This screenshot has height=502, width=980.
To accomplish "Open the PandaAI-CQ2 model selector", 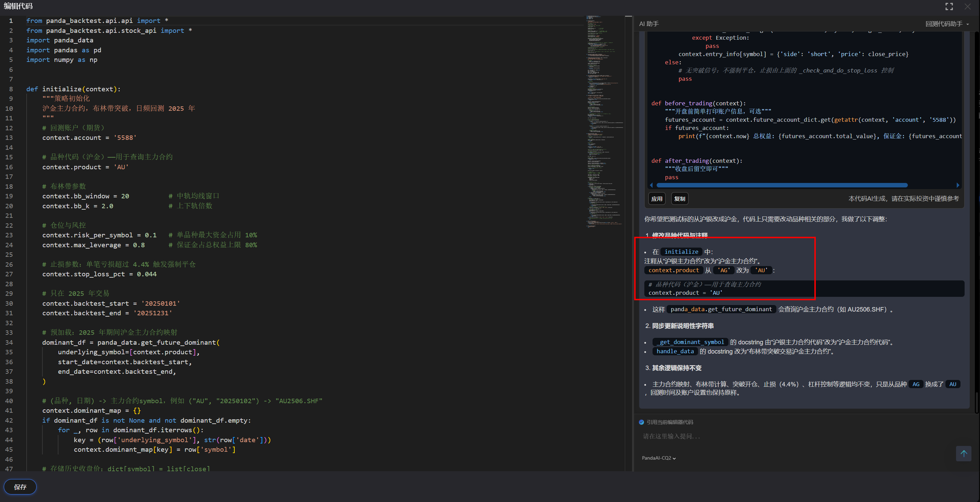I will click(x=659, y=458).
